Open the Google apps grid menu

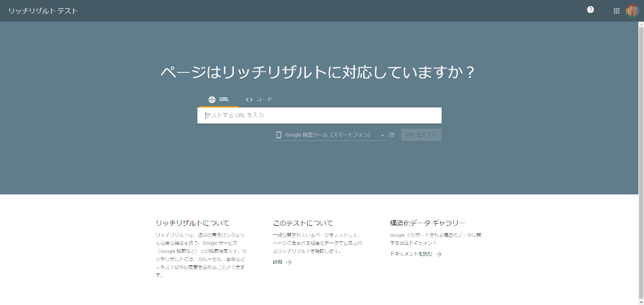(616, 10)
